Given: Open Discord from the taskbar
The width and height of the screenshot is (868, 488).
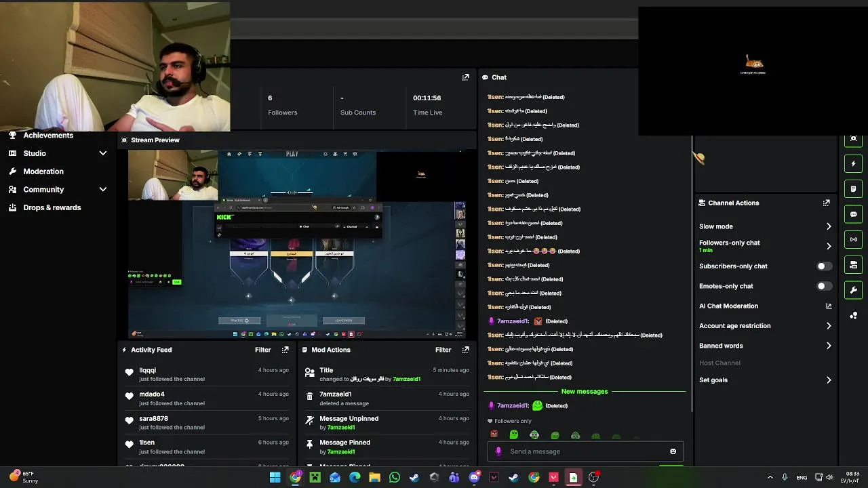Looking at the screenshot, I should point(474,477).
